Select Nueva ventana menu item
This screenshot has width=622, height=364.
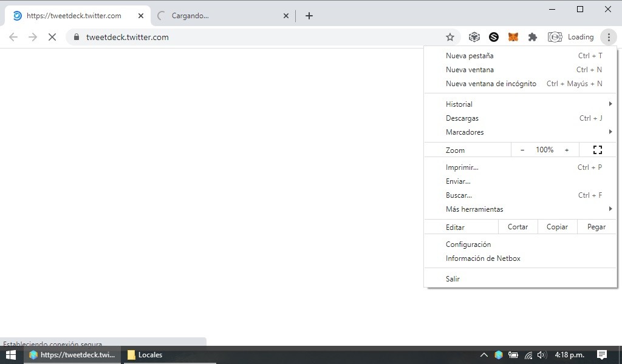pos(521,70)
